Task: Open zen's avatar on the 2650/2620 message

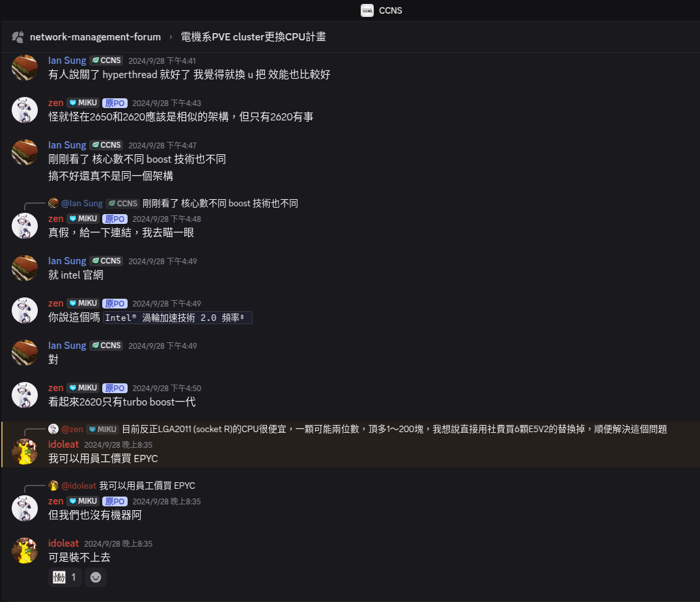Action: coord(25,110)
